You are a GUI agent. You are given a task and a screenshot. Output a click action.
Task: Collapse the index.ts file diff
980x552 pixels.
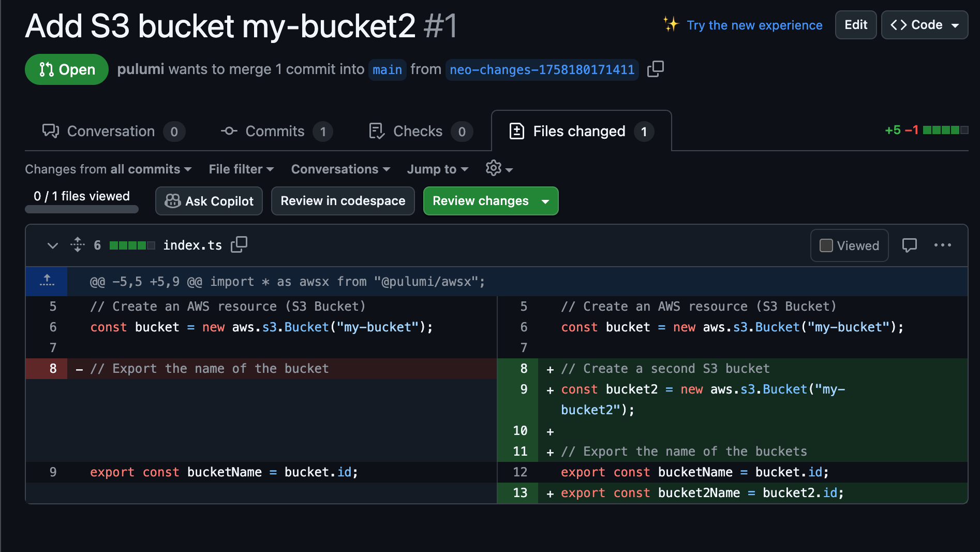pyautogui.click(x=52, y=245)
